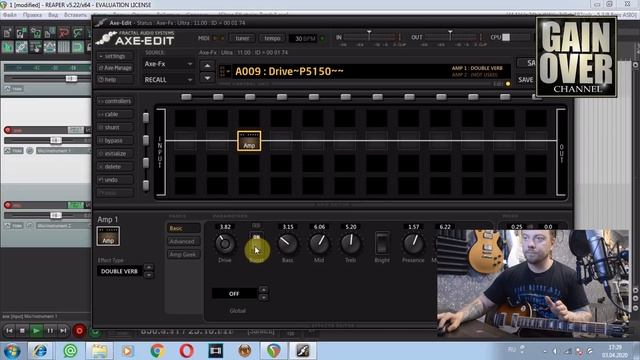
Task: Click REAPER open project toolbar icon
Action: click(22, 33)
